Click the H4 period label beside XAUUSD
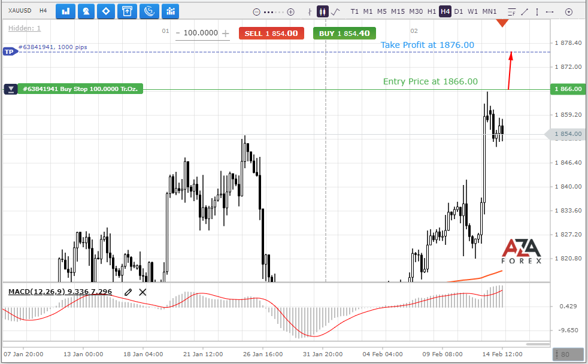The width and height of the screenshot is (588, 364). (x=43, y=11)
